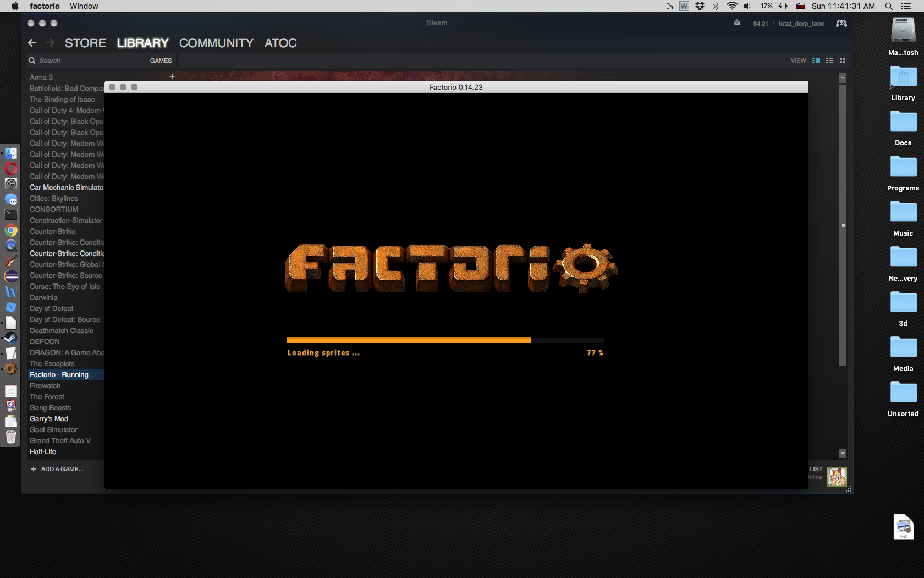Viewport: 924px width, 578px height.
Task: Open Notification Center icon
Action: (906, 6)
